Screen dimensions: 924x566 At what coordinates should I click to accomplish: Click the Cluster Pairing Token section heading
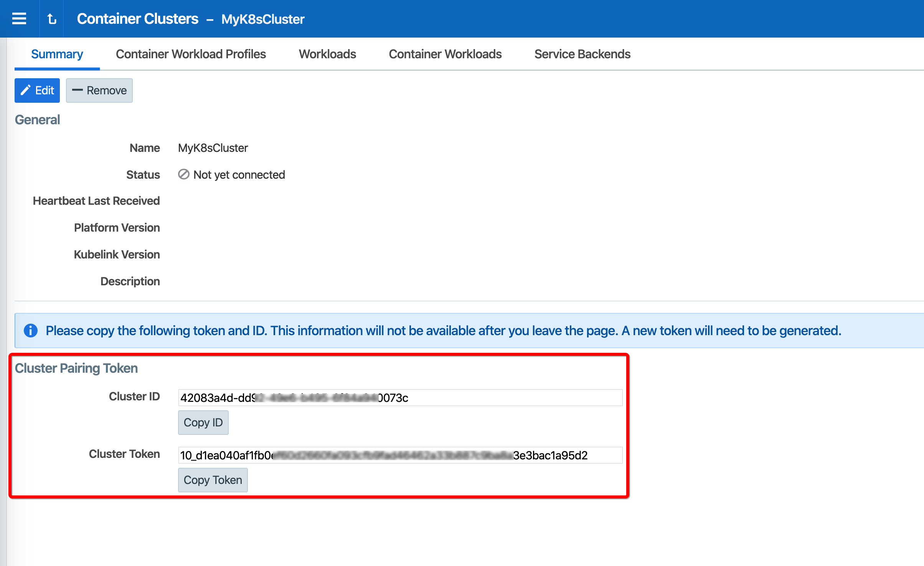(76, 368)
